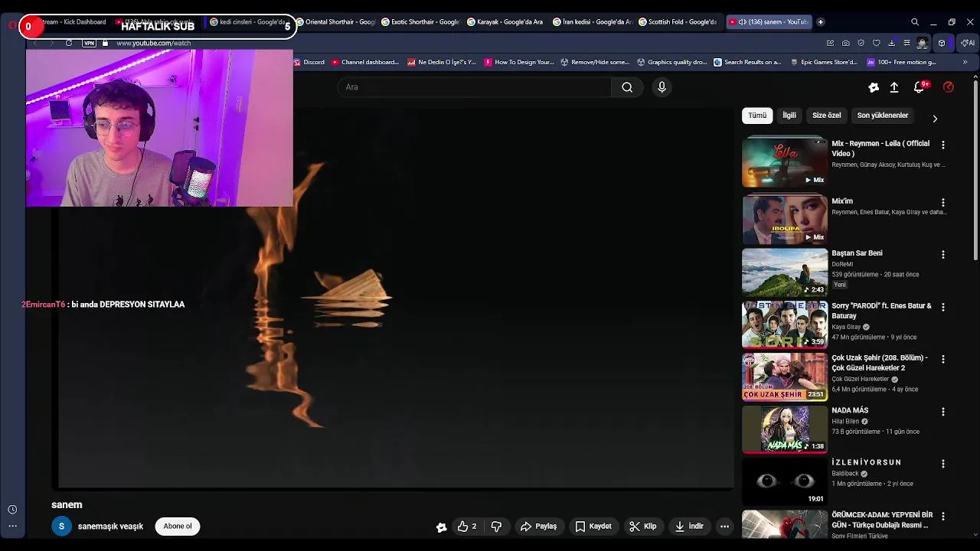Open browser tab search magnifier
The image size is (980, 551).
point(915,22)
